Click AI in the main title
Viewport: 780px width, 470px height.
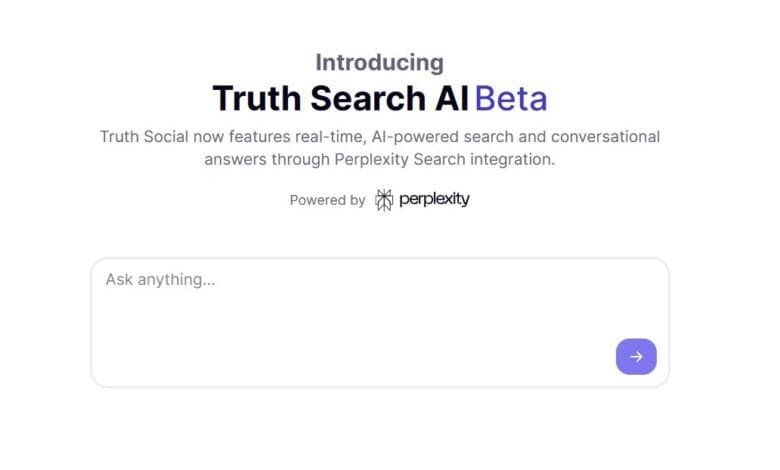pos(453,99)
